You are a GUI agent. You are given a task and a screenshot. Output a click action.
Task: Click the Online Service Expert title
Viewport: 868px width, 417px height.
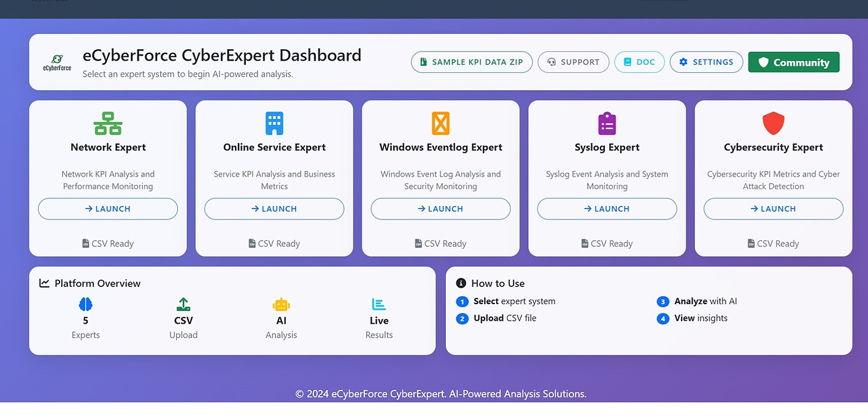click(x=274, y=147)
